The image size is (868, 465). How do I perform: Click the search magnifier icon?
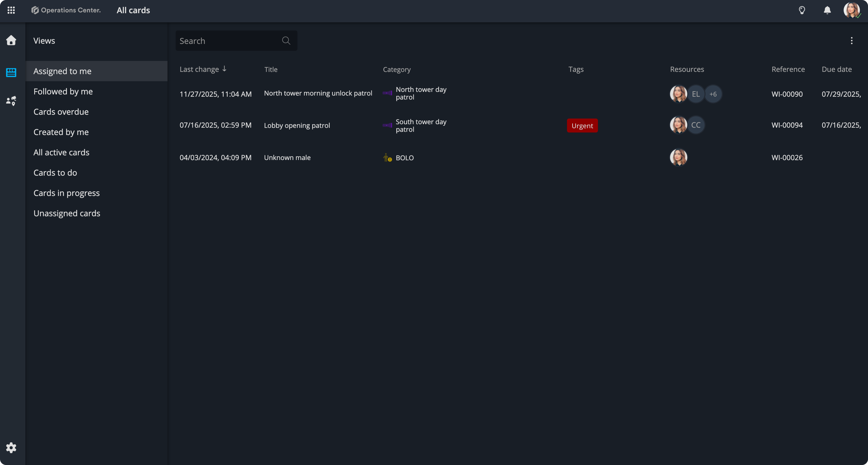(286, 41)
